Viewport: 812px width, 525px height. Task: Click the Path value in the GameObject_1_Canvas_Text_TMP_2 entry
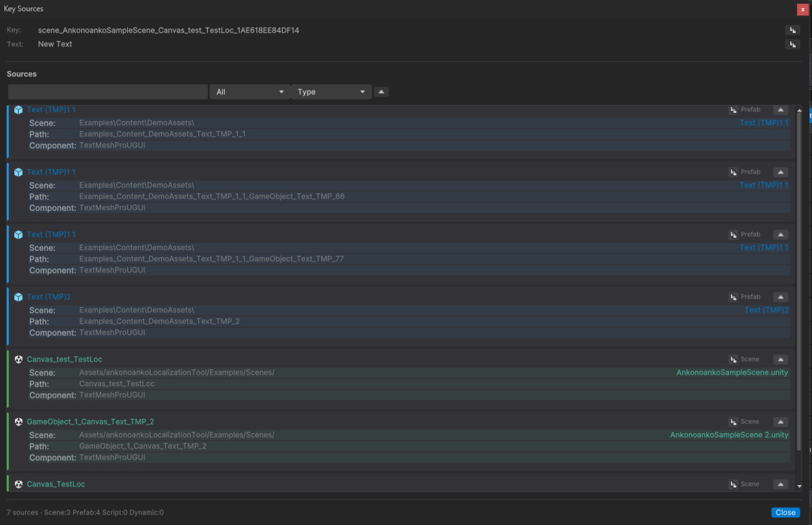click(143, 446)
